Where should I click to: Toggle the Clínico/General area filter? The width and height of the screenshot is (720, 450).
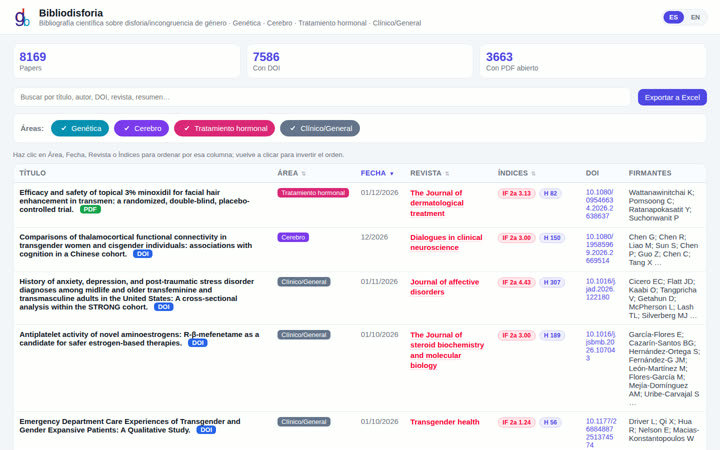pos(320,128)
